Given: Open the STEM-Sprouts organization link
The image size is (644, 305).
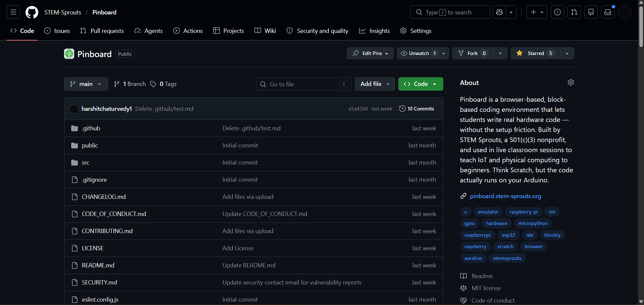Looking at the screenshot, I should tap(63, 12).
